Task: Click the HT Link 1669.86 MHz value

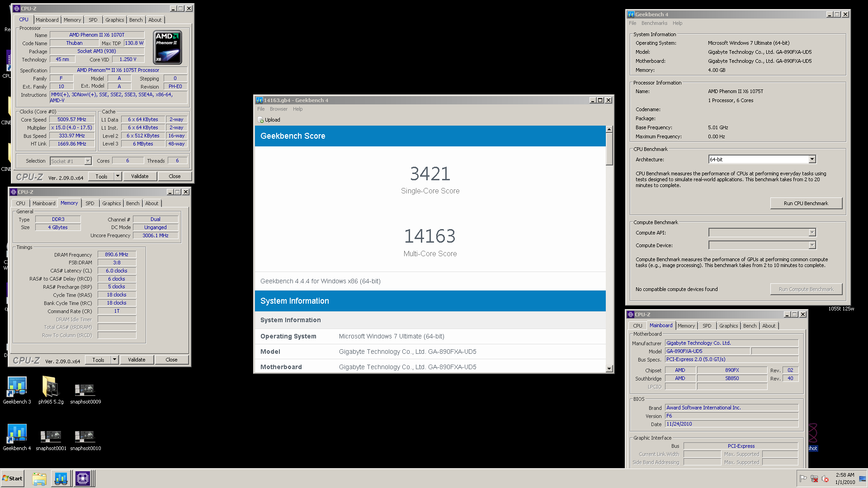Action: click(72, 144)
